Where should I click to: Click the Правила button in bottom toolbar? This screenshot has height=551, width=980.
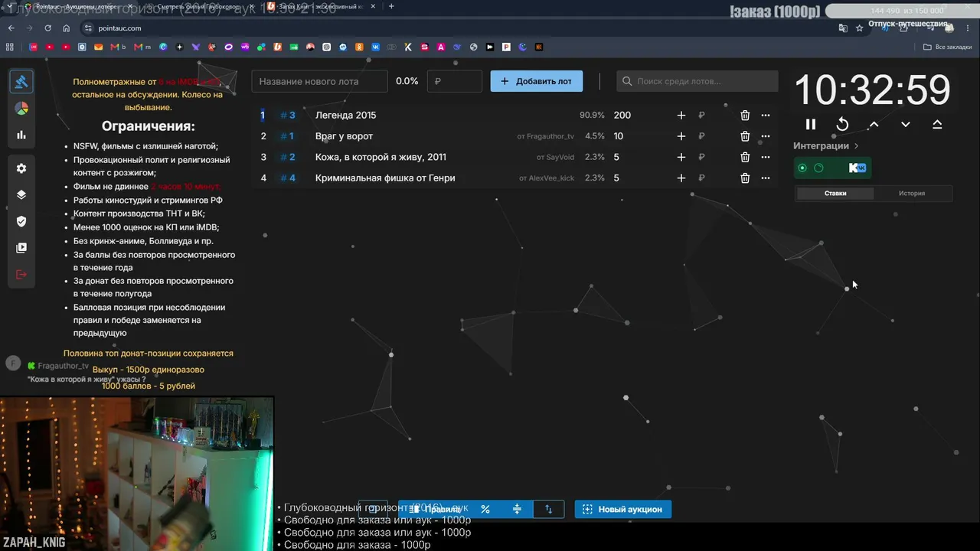(x=434, y=509)
